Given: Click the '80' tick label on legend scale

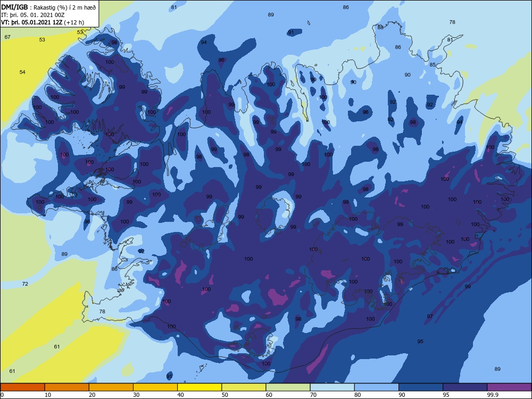Looking at the screenshot, I should point(358,395).
